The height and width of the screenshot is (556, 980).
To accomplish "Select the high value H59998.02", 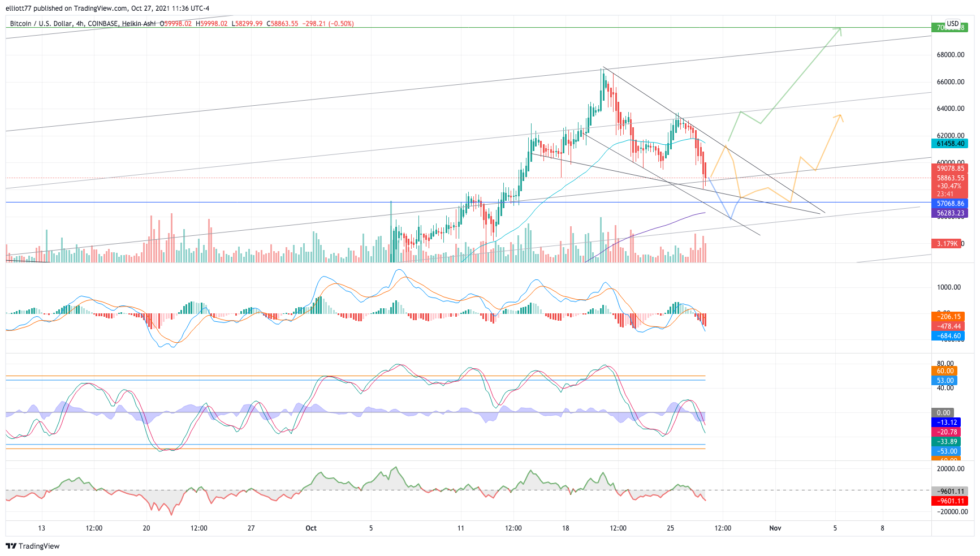I will pyautogui.click(x=211, y=24).
